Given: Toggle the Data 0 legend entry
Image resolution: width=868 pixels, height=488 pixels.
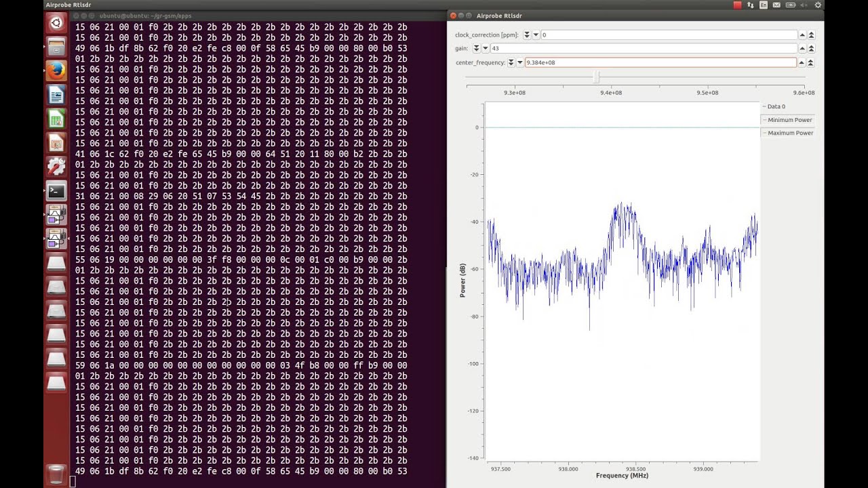Looking at the screenshot, I should point(776,106).
